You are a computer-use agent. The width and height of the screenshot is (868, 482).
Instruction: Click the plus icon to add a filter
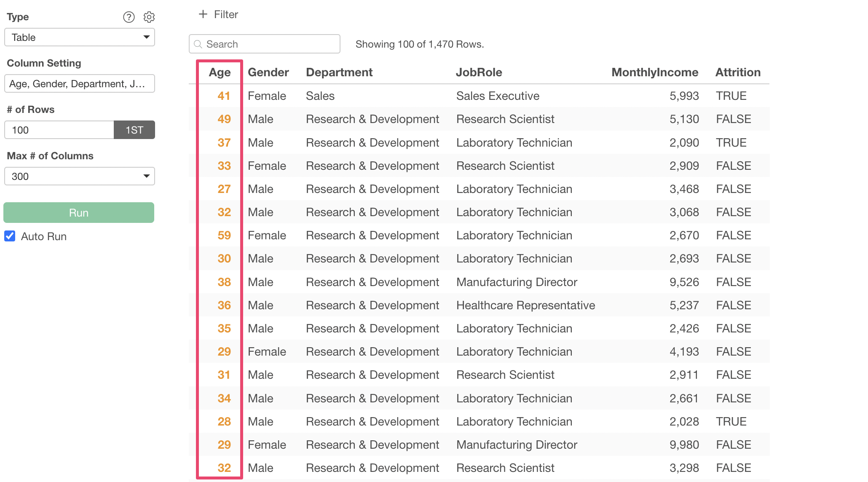click(203, 14)
